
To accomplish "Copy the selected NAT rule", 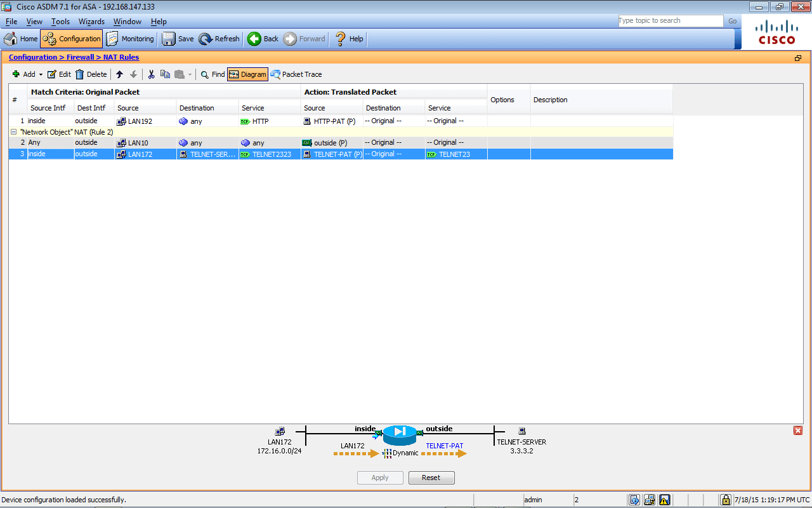I will click(165, 74).
